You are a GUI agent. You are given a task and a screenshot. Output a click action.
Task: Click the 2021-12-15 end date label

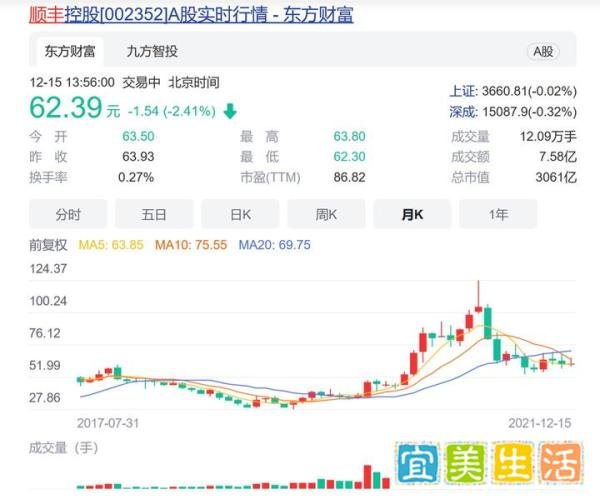coord(540,423)
